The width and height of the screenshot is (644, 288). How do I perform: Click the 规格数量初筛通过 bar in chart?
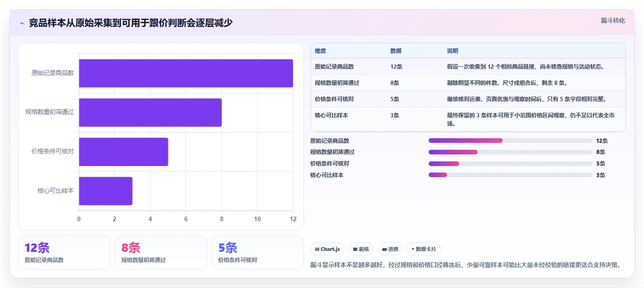150,112
